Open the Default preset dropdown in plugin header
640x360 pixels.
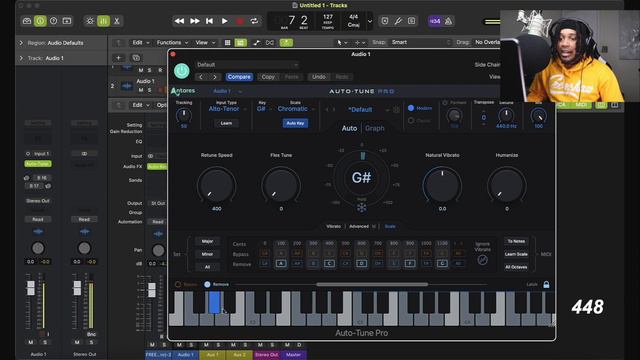(247, 65)
